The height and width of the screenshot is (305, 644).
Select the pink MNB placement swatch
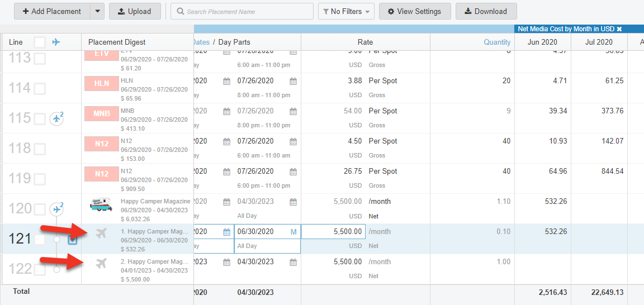click(102, 114)
